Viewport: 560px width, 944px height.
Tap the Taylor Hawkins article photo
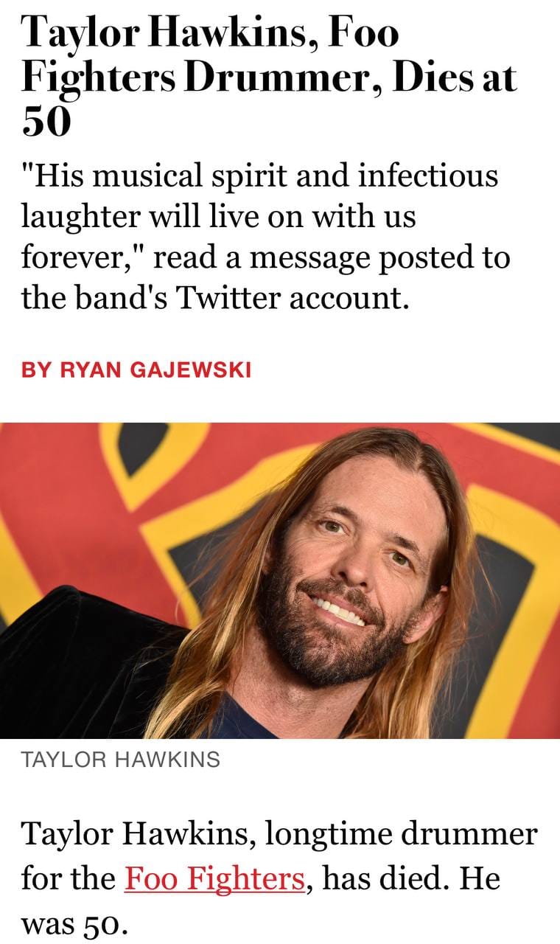point(280,580)
